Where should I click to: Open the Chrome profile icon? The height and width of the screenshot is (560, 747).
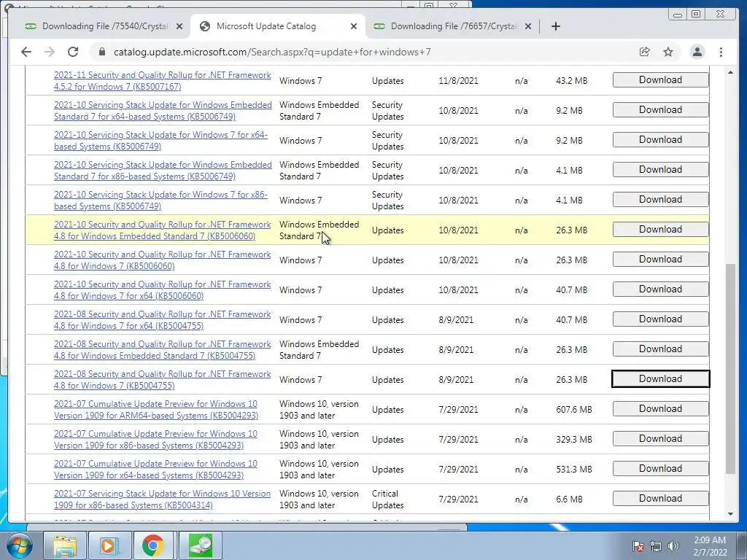click(x=697, y=52)
